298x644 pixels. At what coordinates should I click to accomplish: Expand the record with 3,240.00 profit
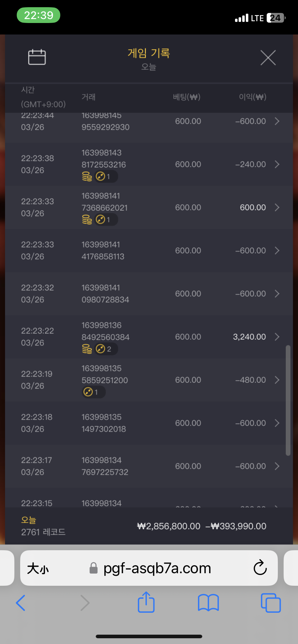277,337
